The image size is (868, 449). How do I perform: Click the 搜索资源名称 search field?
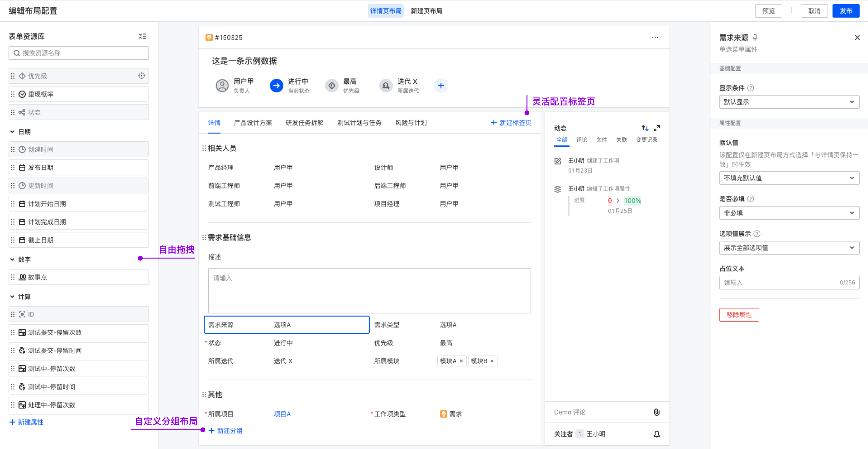[79, 53]
